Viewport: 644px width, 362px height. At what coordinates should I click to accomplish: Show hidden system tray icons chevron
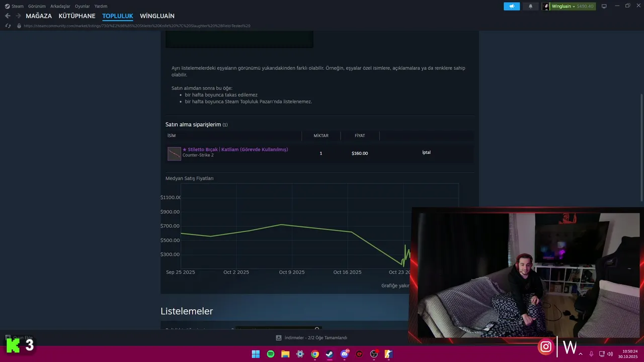click(581, 354)
